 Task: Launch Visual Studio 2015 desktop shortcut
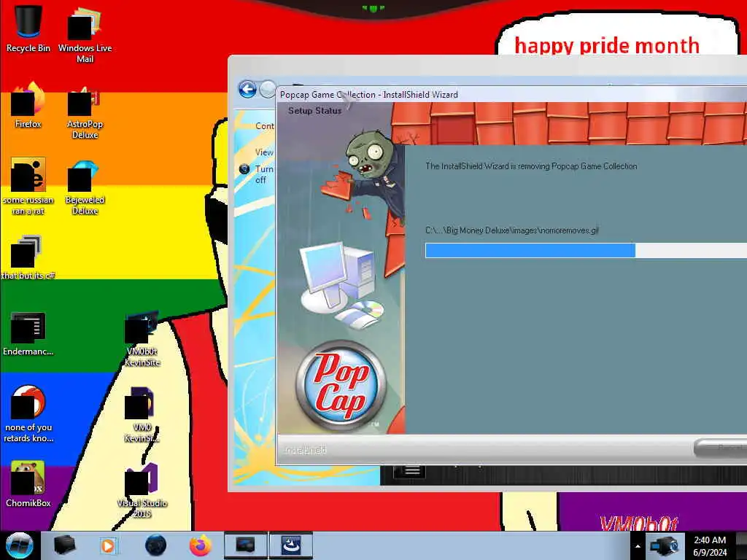pos(142,489)
